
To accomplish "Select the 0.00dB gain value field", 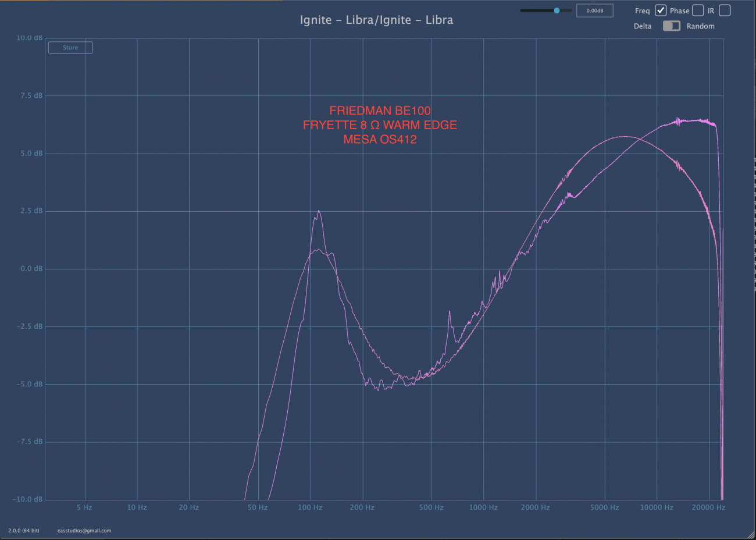I will click(x=594, y=10).
